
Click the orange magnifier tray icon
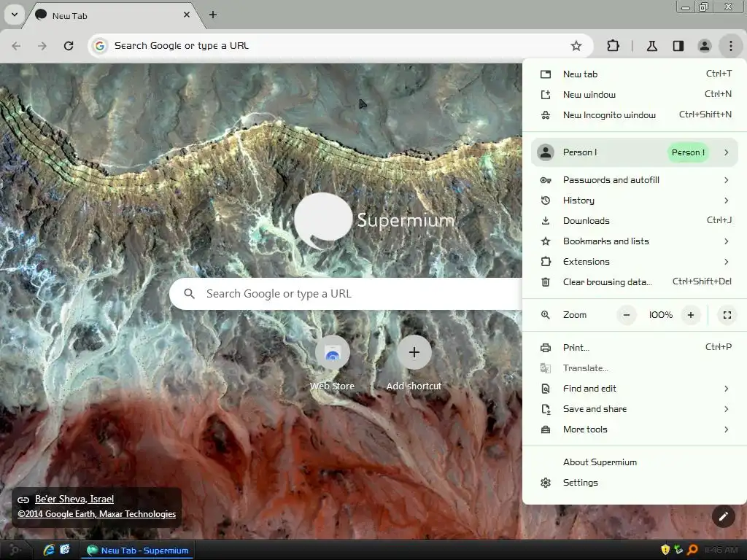coord(693,550)
